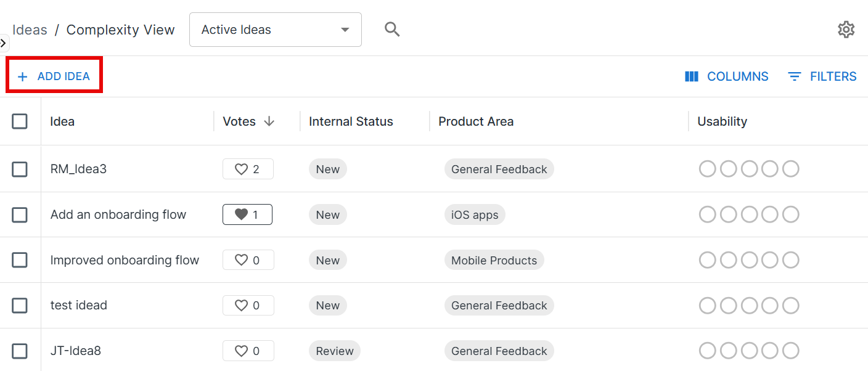Open the COLUMNS panel
This screenshot has width=868, height=371.
[x=727, y=76]
